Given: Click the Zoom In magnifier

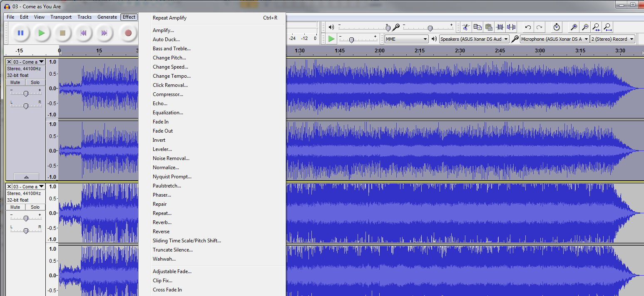Looking at the screenshot, I should point(574,27).
